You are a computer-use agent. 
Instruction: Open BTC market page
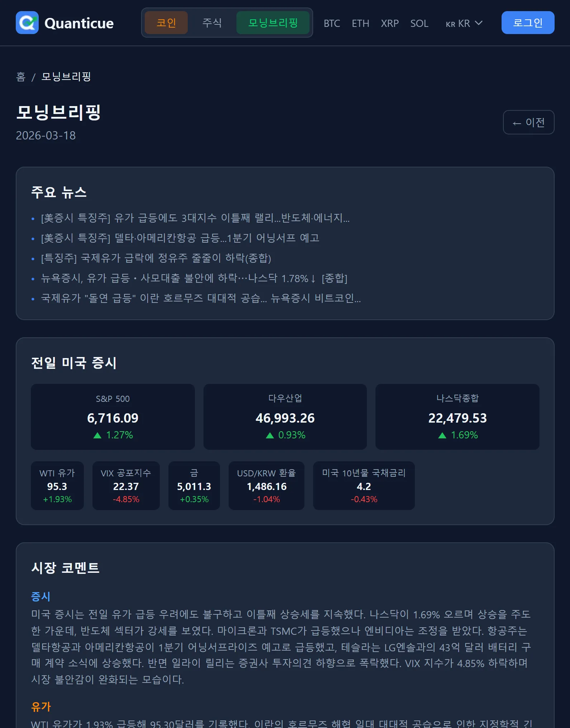tap(331, 24)
